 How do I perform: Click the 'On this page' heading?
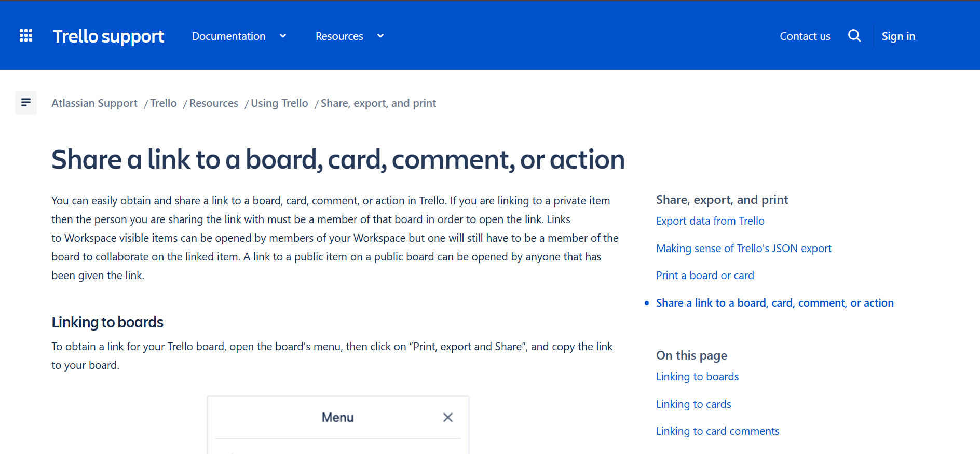[x=691, y=355]
